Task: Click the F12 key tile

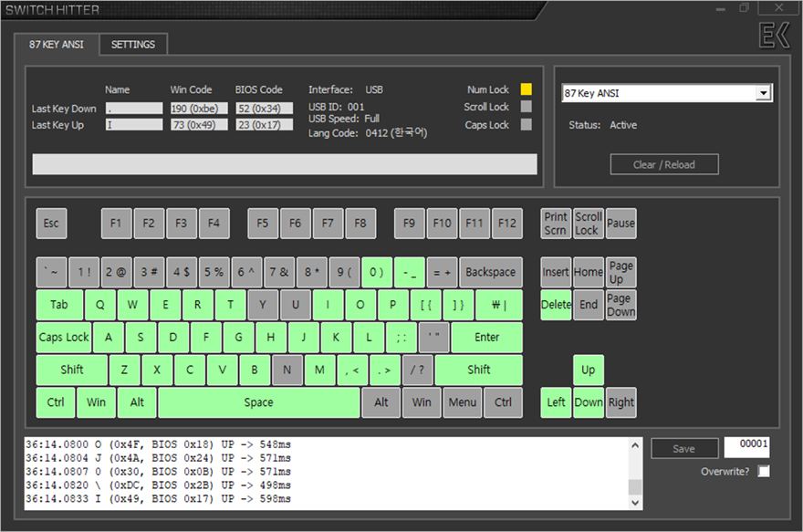Action: [x=507, y=224]
